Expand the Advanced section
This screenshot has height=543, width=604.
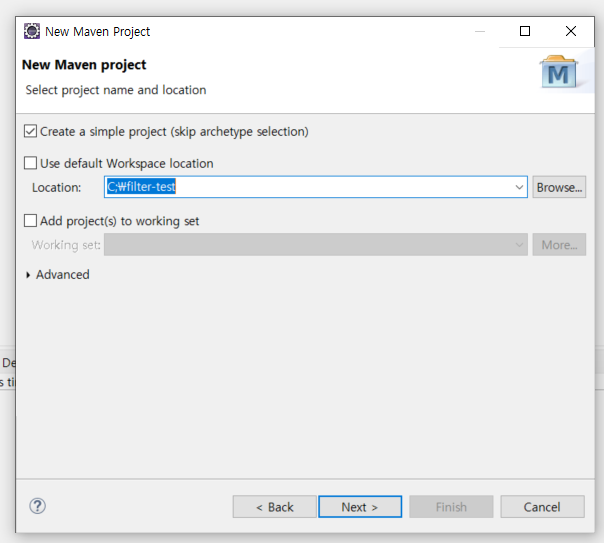pos(28,275)
